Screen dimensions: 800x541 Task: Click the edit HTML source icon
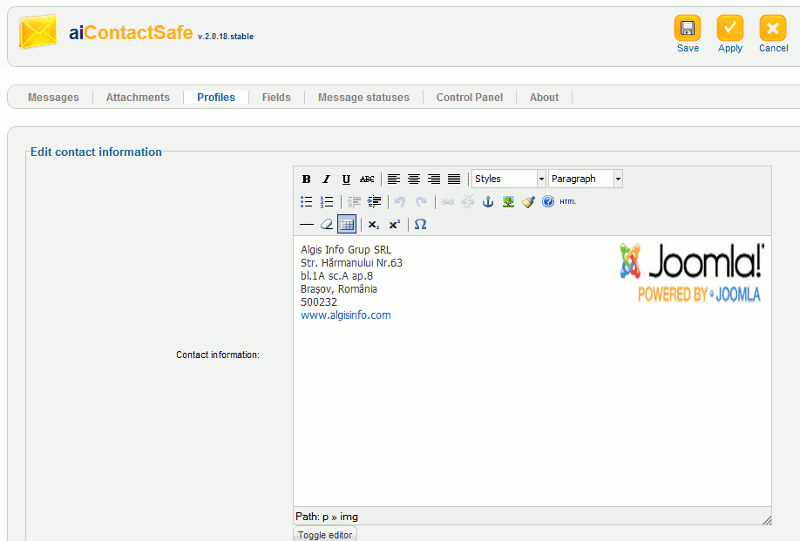click(x=568, y=202)
